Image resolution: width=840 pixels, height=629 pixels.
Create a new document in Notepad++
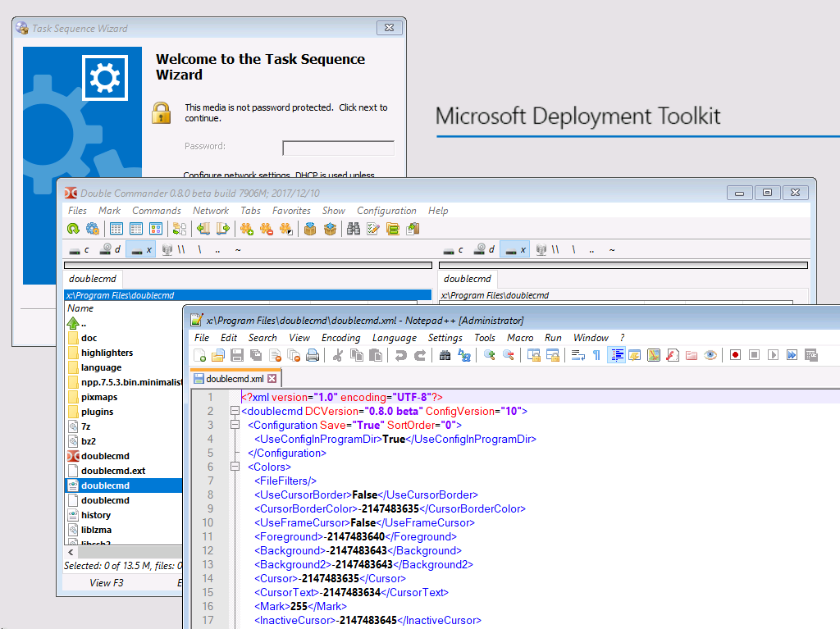[200, 355]
